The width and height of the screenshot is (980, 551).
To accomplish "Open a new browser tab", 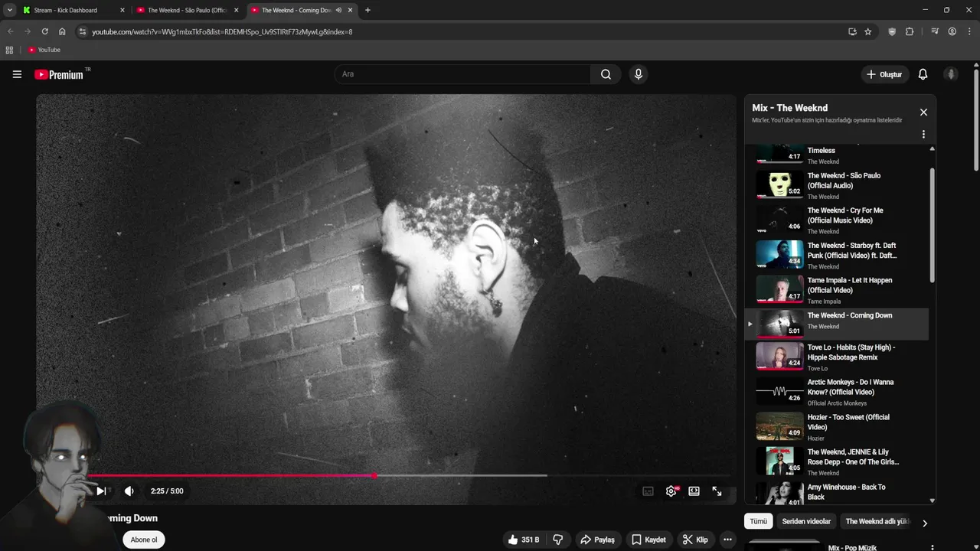I will pos(367,10).
